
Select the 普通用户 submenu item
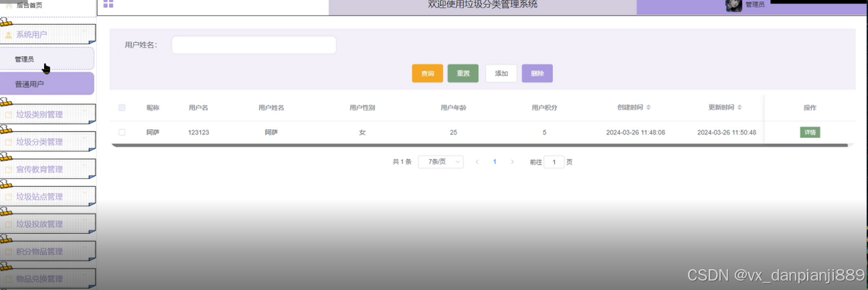(47, 84)
